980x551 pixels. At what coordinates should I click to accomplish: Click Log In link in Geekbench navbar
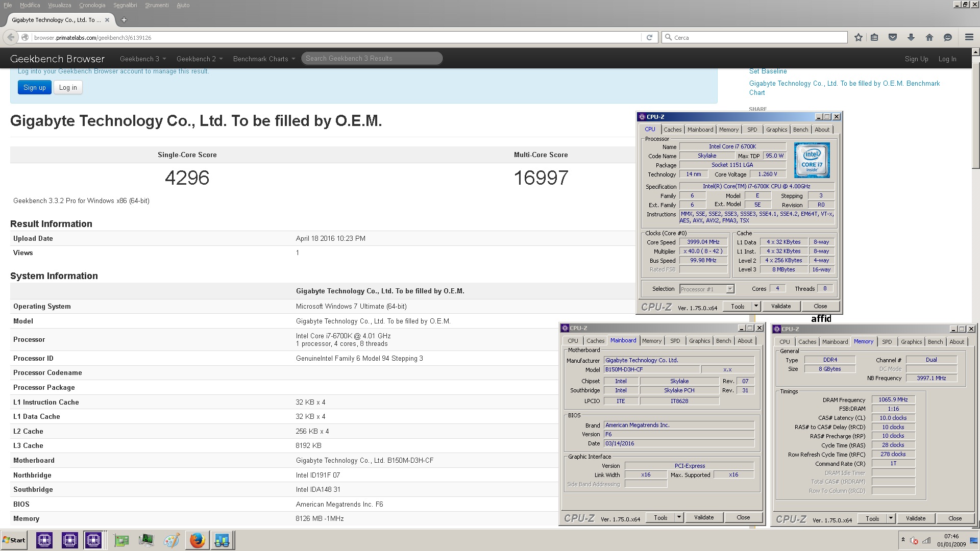coord(947,59)
